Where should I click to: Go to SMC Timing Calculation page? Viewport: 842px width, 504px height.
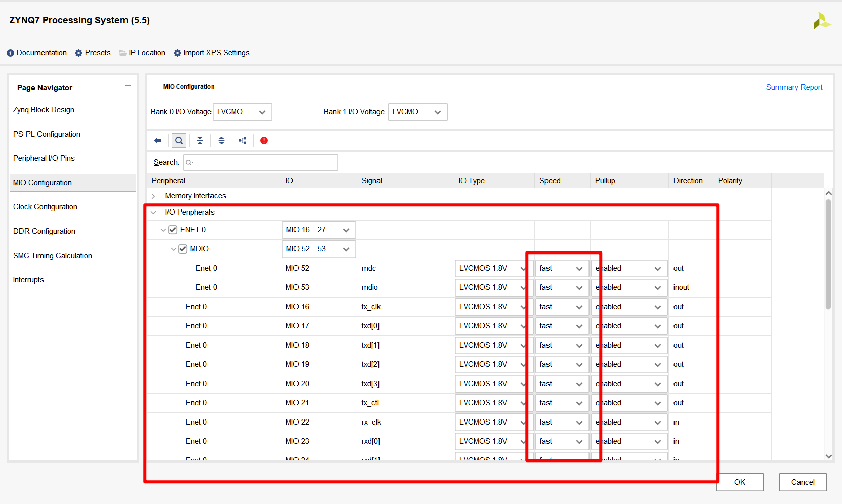click(53, 256)
